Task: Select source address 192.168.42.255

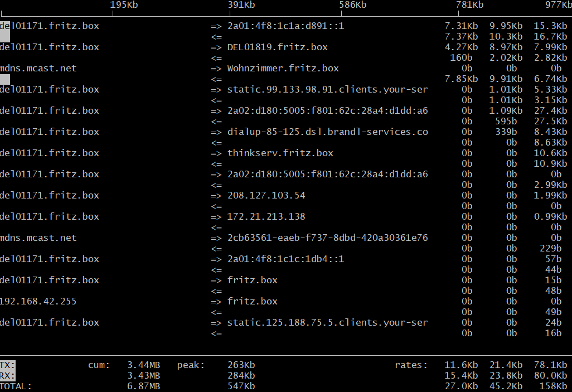Action: [x=38, y=302]
